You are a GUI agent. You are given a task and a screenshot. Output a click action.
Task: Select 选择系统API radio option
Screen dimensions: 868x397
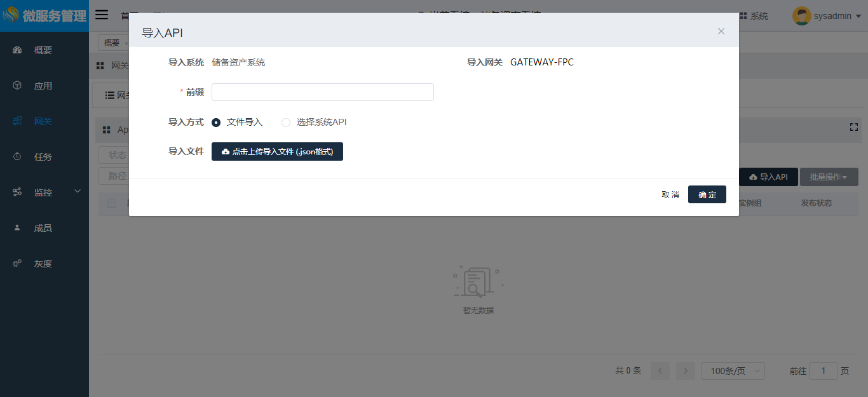click(287, 123)
